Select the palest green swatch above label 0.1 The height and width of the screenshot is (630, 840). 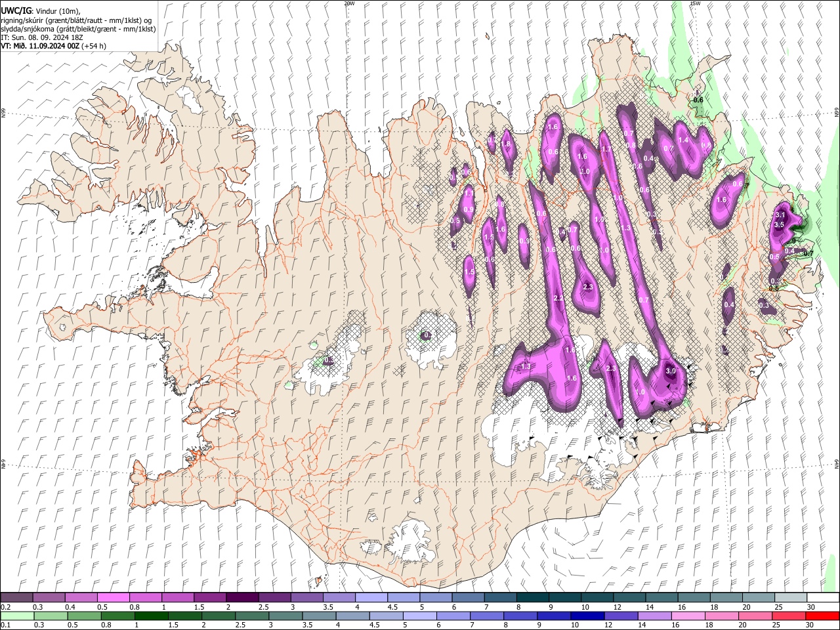point(16,616)
